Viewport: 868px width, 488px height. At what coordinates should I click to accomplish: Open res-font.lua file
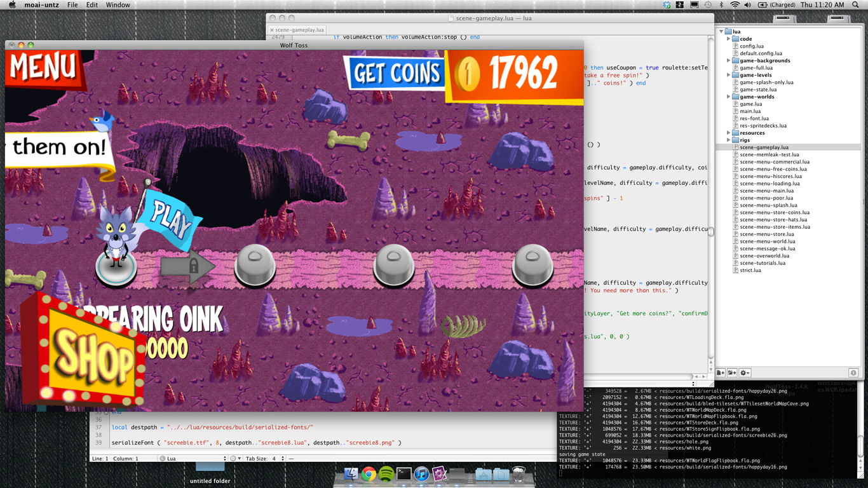point(754,118)
